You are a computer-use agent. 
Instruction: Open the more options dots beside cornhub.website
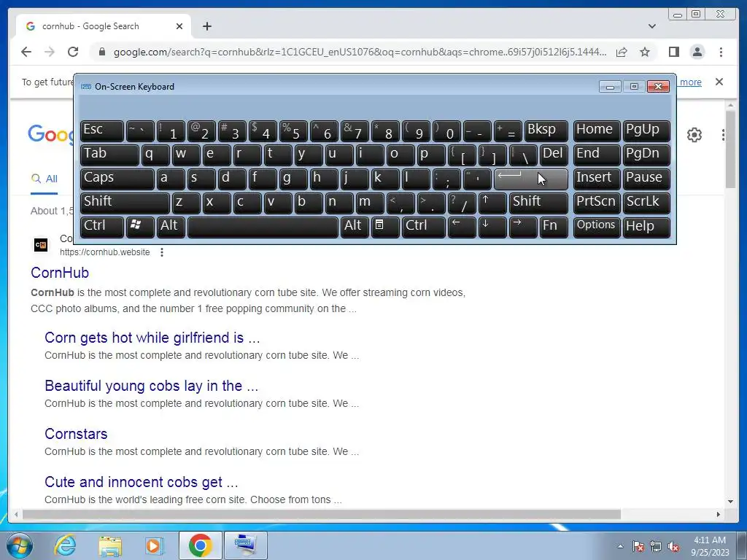[x=162, y=252]
